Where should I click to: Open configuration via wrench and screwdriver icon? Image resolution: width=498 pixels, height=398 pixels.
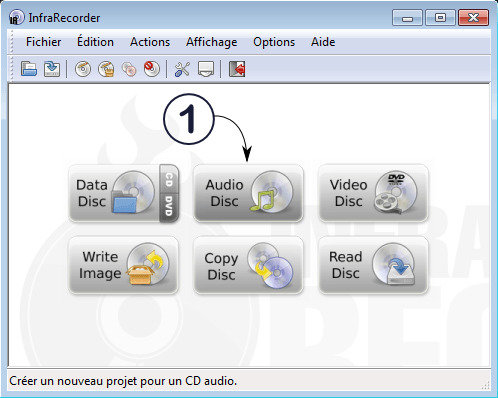[182, 69]
